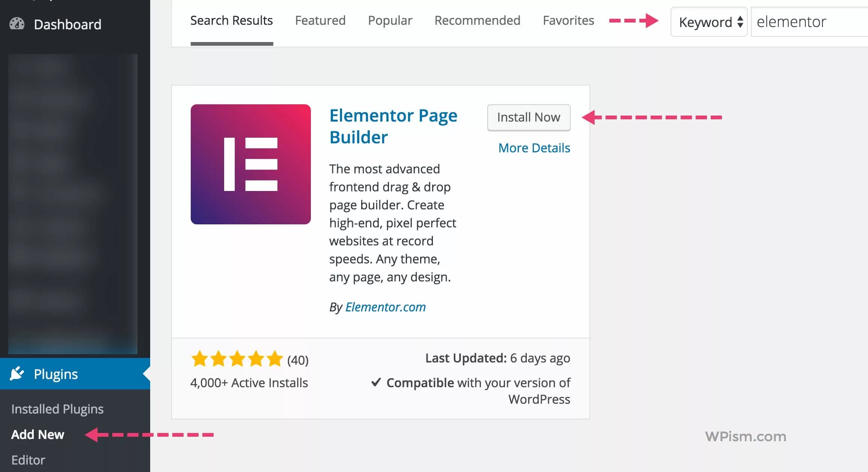Open the Favorites tab
This screenshot has height=472, width=868.
(568, 20)
